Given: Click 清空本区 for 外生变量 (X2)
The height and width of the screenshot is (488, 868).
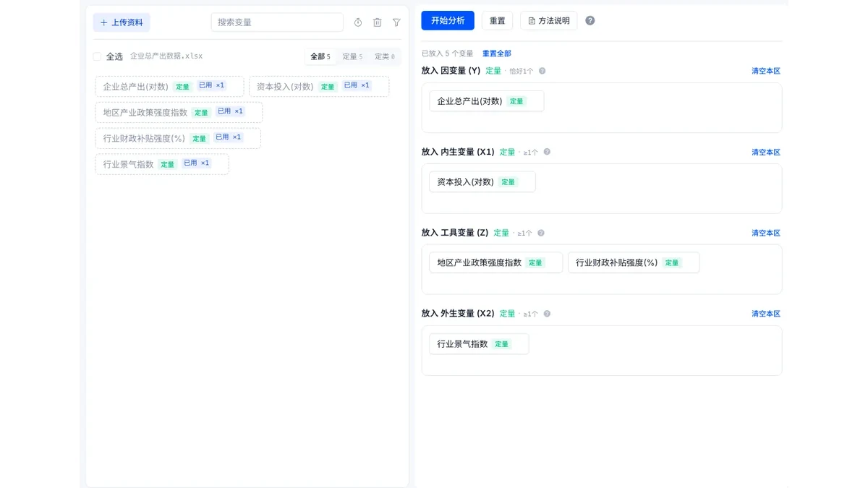Looking at the screenshot, I should pyautogui.click(x=766, y=314).
